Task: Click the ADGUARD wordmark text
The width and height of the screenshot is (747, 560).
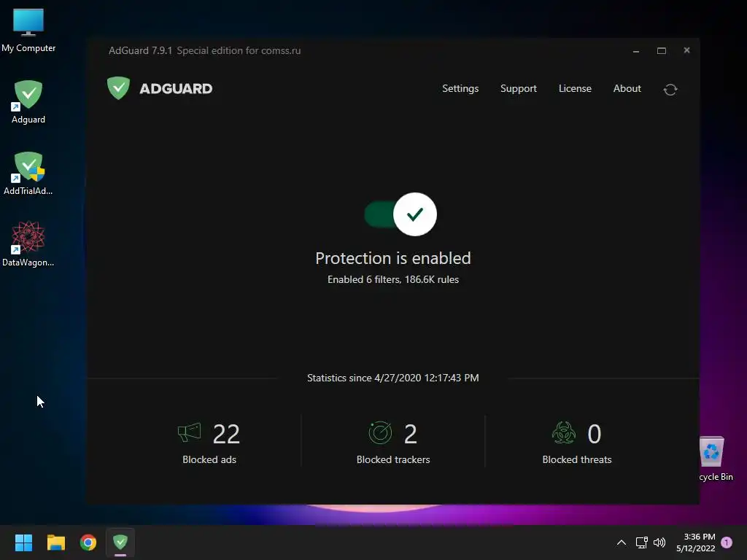Action: click(176, 88)
